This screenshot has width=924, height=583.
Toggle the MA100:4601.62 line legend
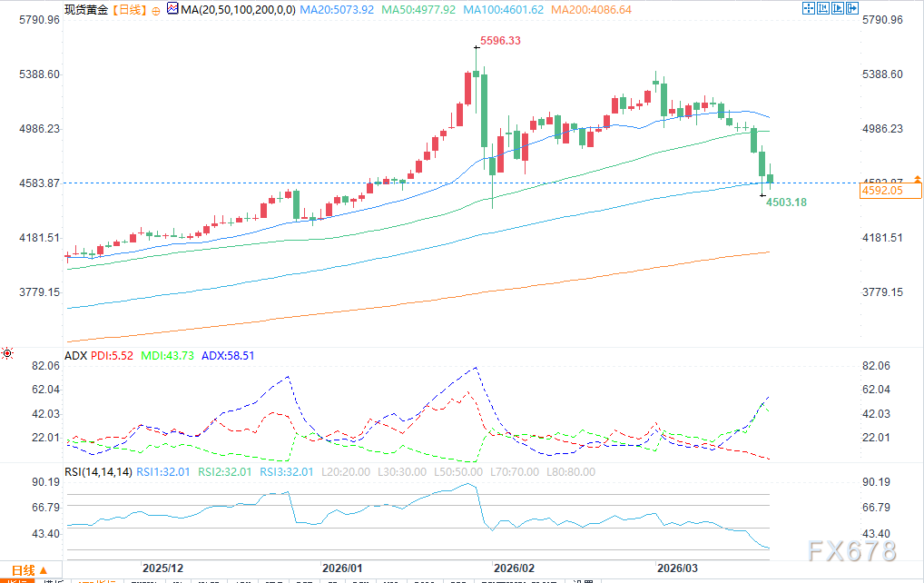504,10
